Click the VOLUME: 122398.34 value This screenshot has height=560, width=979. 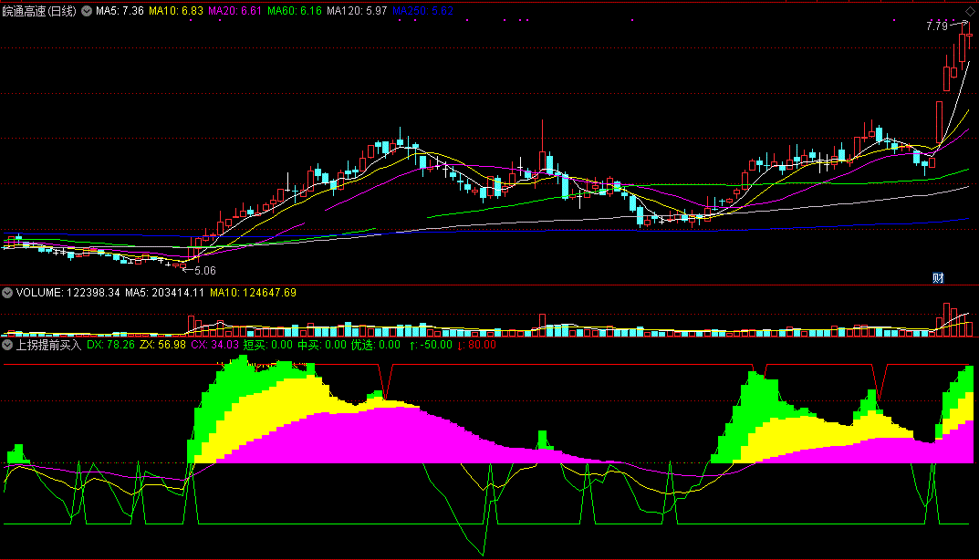tap(68, 293)
